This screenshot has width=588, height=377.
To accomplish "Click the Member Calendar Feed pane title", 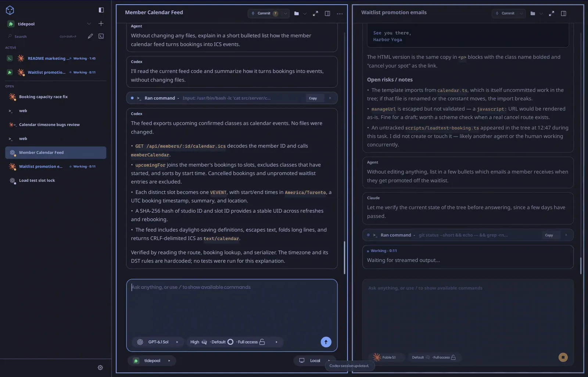I will click(154, 12).
